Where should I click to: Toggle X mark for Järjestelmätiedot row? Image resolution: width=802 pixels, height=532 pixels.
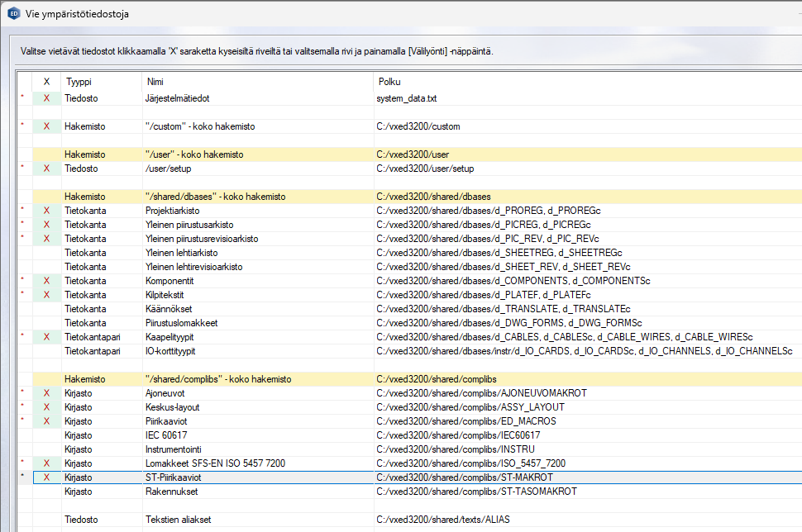click(x=47, y=98)
